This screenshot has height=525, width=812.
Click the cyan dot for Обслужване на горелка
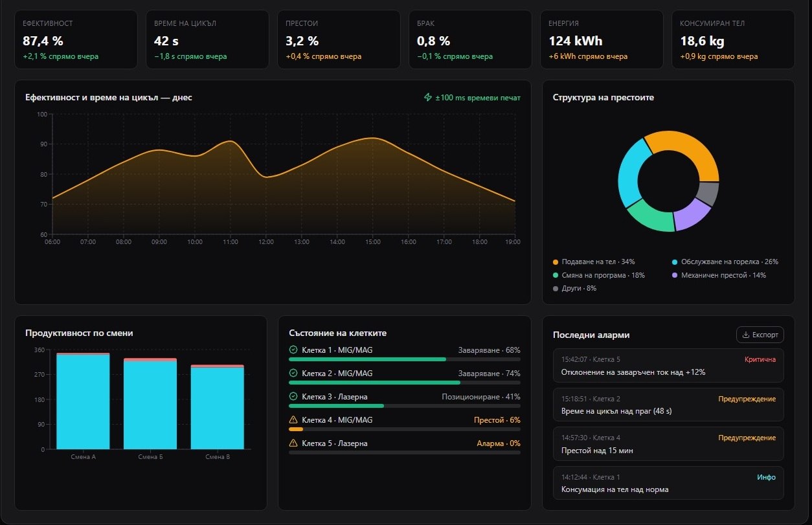click(675, 262)
